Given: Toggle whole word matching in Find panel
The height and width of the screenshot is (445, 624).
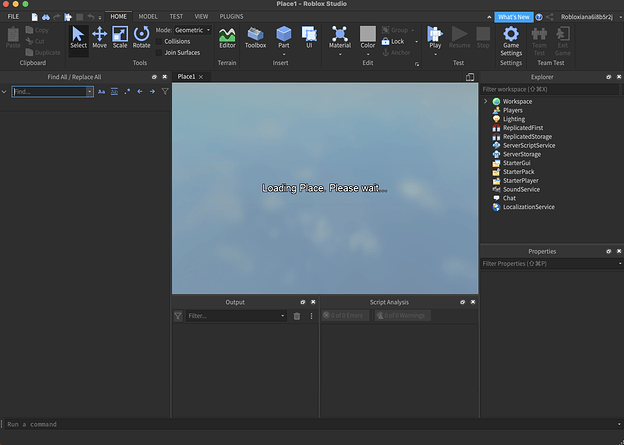Looking at the screenshot, I should pos(114,91).
